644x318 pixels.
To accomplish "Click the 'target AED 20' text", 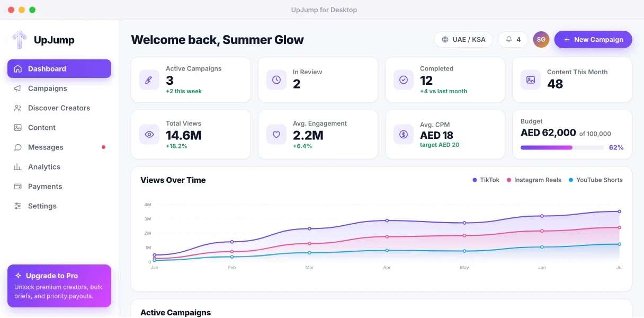I will pos(440,145).
